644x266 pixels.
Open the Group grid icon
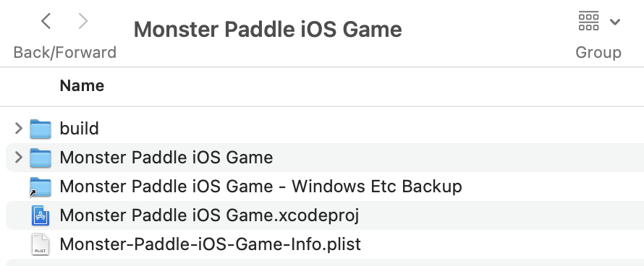click(588, 22)
